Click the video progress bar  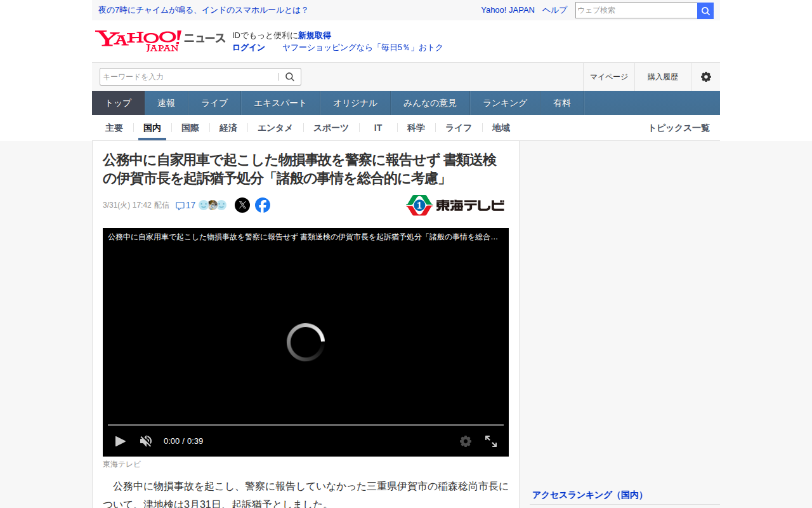pyautogui.click(x=305, y=425)
